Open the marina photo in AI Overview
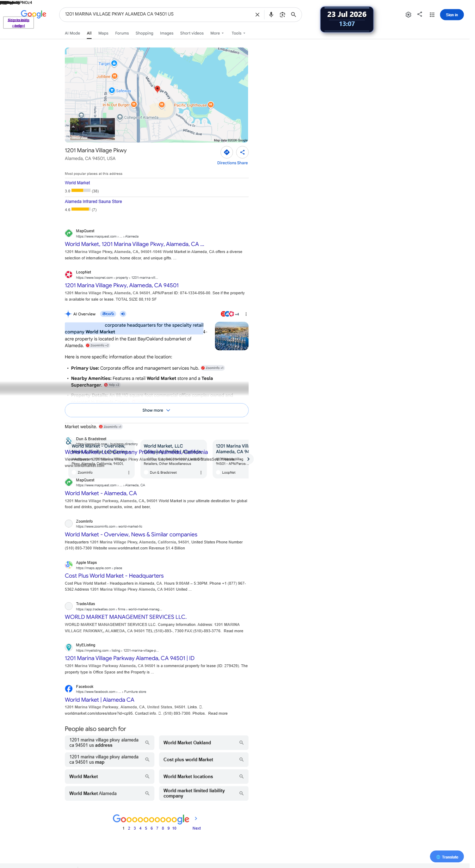 [x=232, y=336]
